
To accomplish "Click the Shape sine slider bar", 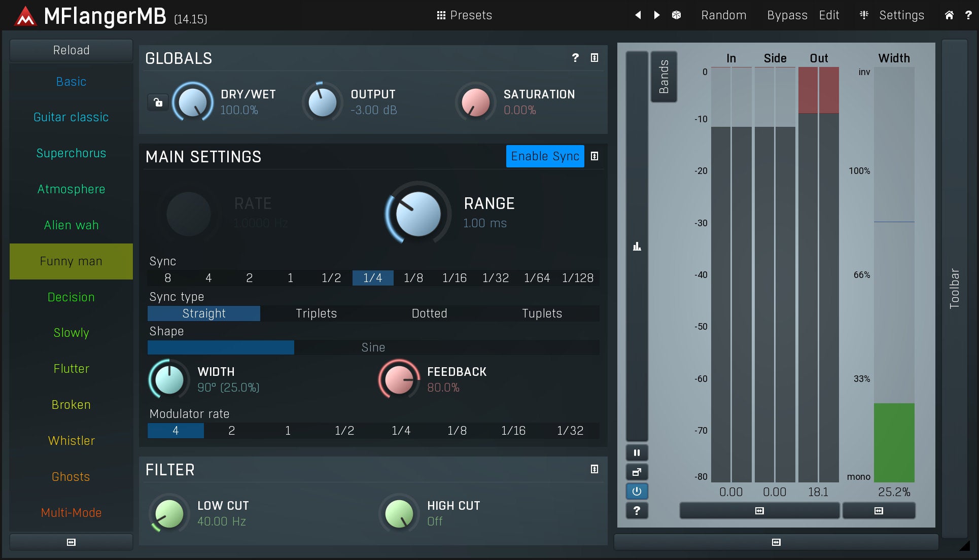I will coord(373,347).
